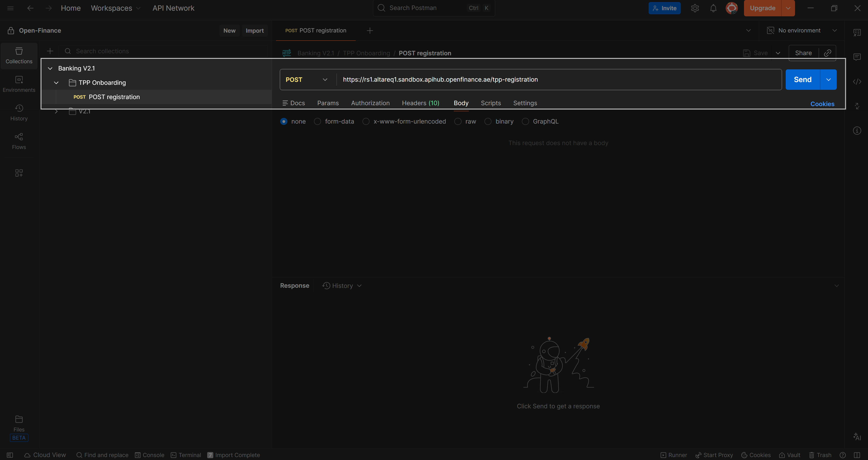Image resolution: width=868 pixels, height=460 pixels.
Task: Open the No environment selector dropdown
Action: coord(802,30)
